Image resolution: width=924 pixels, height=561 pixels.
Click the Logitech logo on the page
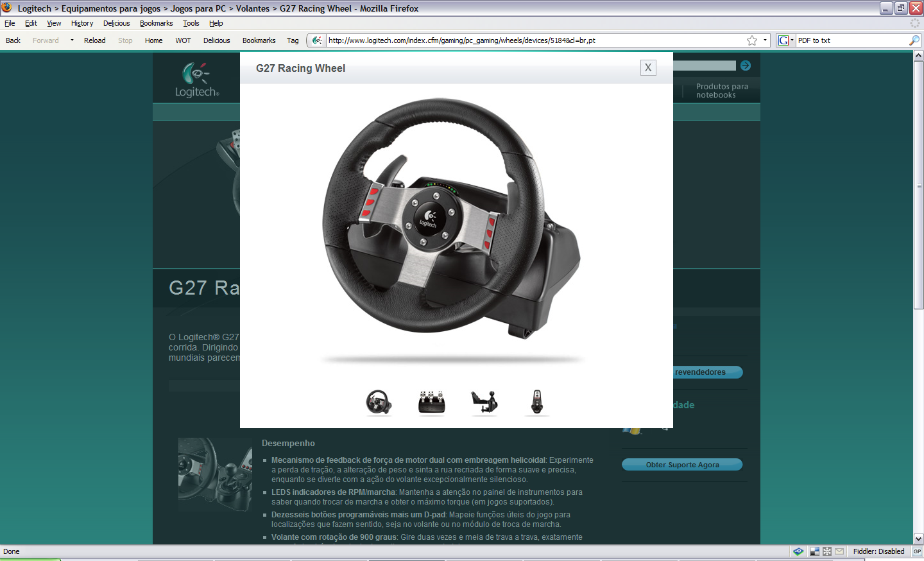tap(197, 80)
